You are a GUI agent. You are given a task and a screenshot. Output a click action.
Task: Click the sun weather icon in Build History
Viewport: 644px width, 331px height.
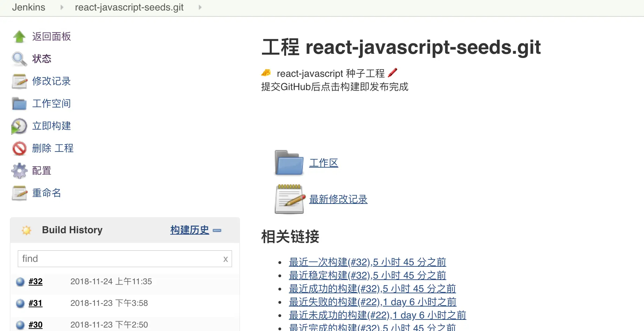point(27,230)
